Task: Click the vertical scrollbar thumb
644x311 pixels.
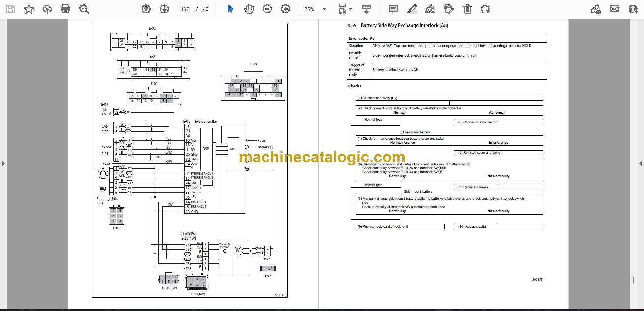Action: click(x=633, y=280)
